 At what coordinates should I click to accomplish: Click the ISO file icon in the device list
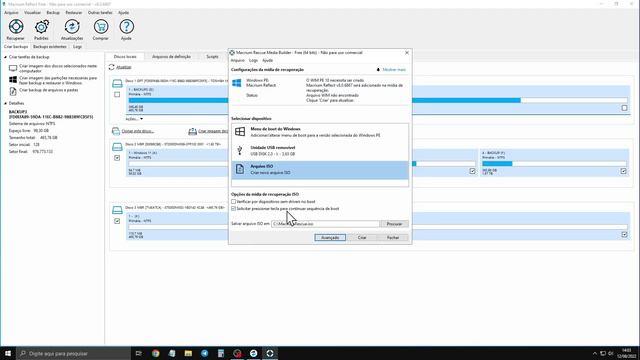pyautogui.click(x=240, y=169)
